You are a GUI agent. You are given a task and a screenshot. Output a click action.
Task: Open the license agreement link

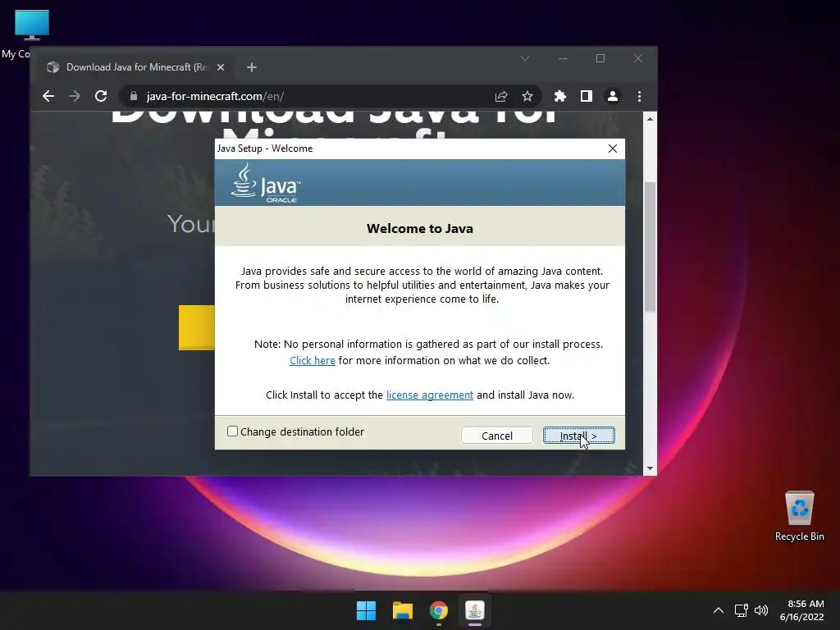(x=430, y=395)
